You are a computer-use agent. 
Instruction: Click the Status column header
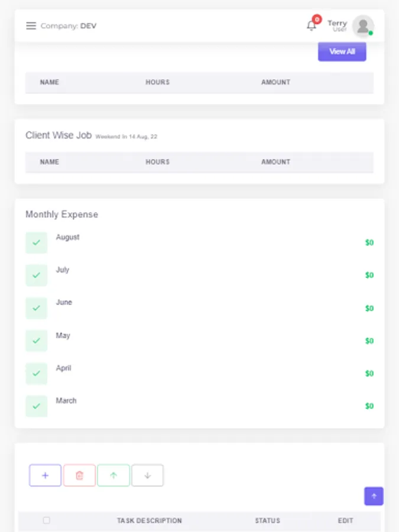click(267, 521)
